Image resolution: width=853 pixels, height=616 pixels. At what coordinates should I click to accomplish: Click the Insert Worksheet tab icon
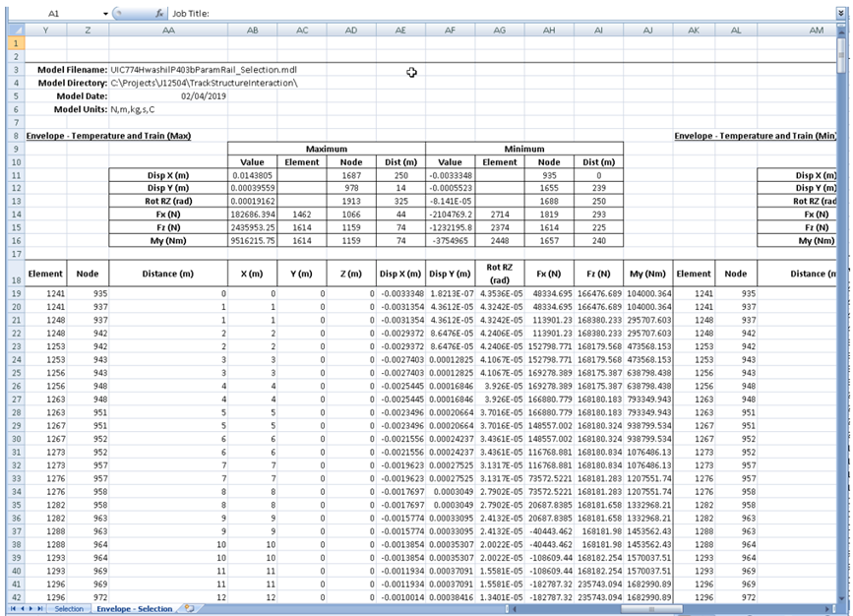tap(189, 609)
